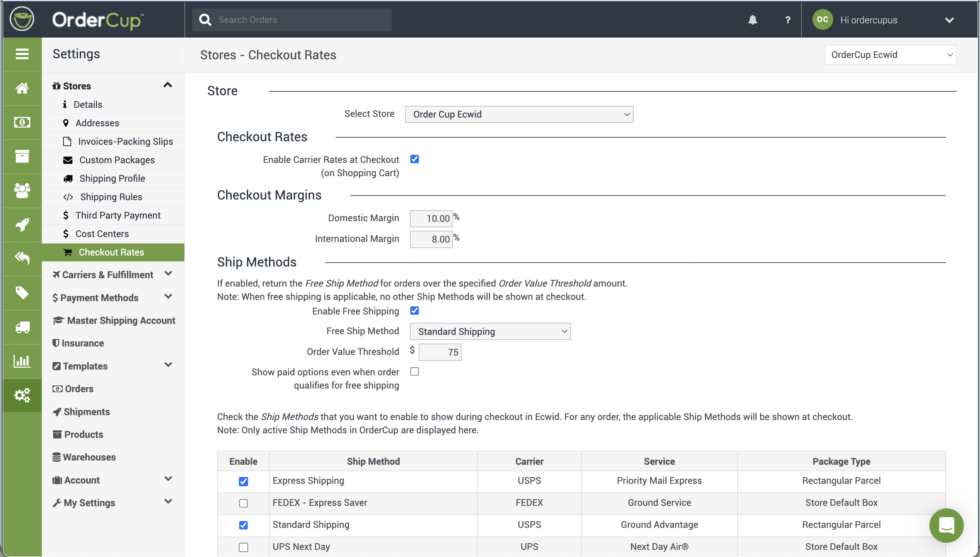Enable UPS Next Day ship method
The width and height of the screenshot is (980, 557).
pos(243,547)
